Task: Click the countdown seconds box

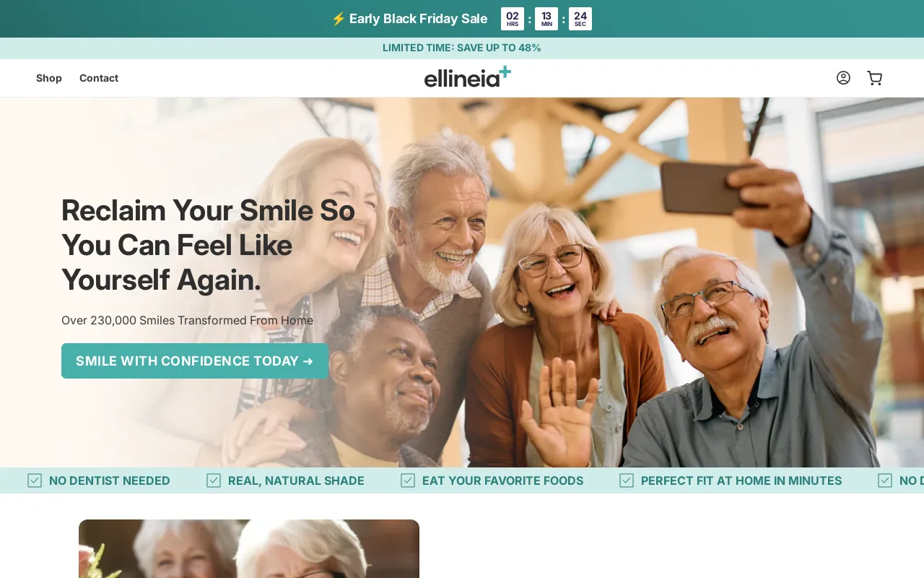Action: pyautogui.click(x=580, y=19)
